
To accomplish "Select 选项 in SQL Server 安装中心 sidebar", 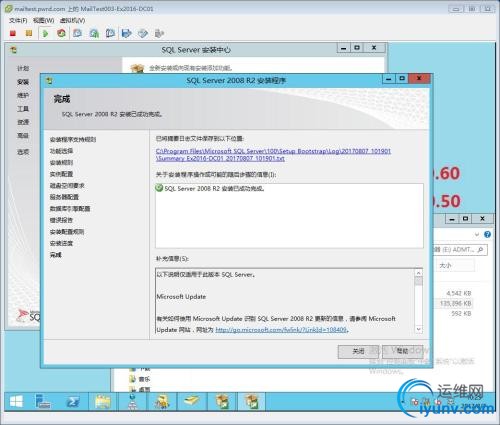I will tap(23, 152).
